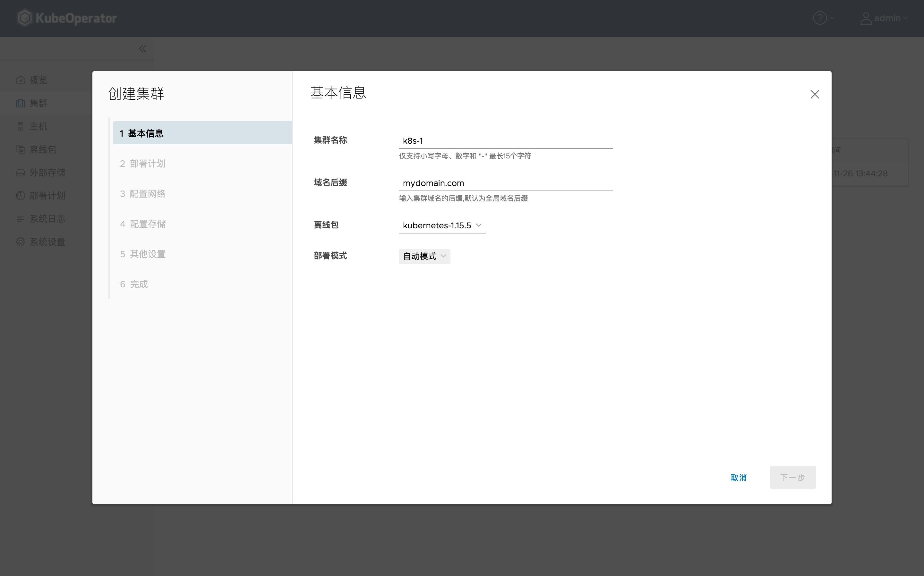Go to wizard step 5 其他设置
924x576 pixels.
202,254
